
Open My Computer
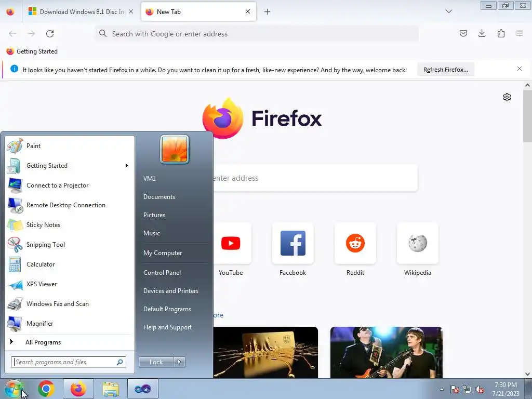click(163, 253)
